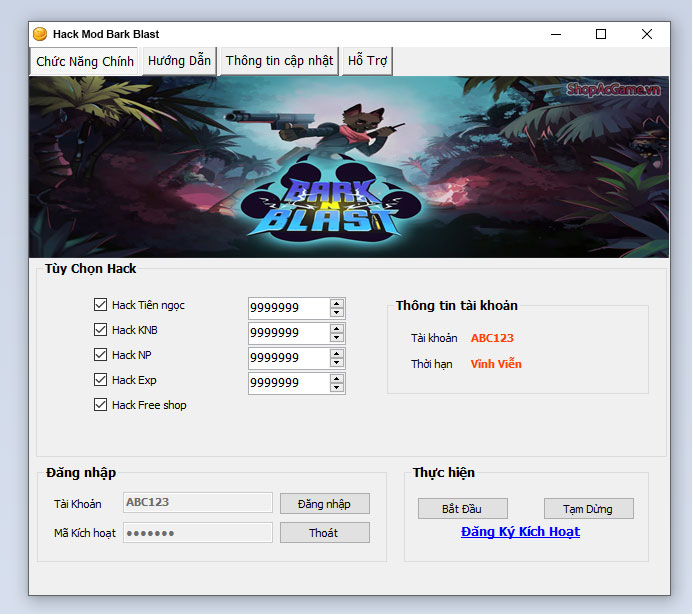
Task: Uncheck the Hack NP checkbox
Action: pos(100,354)
